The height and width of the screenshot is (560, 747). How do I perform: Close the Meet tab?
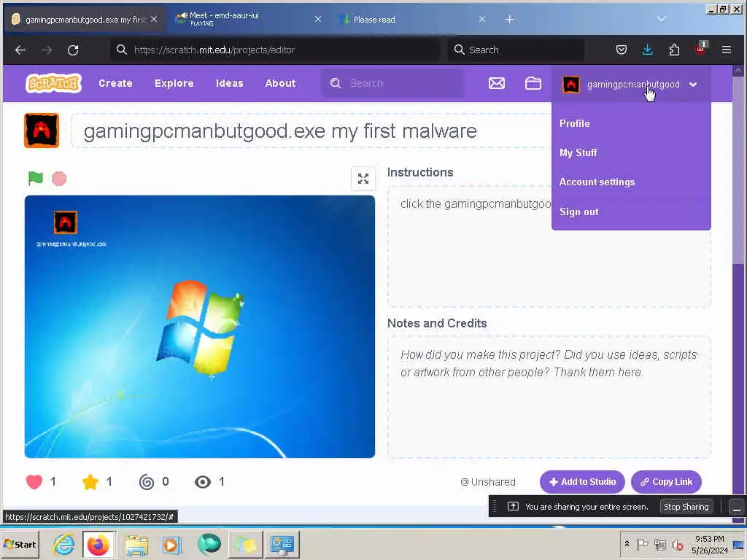[318, 19]
